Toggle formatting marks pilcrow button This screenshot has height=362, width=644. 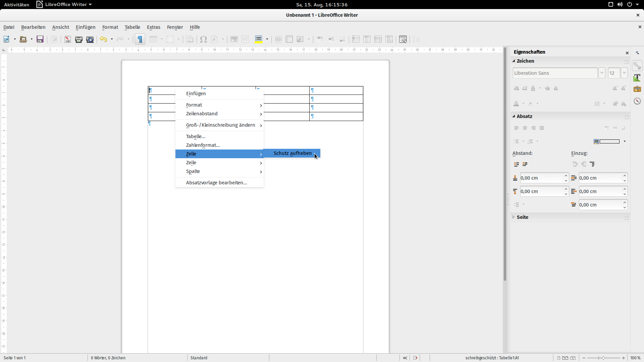tap(140, 40)
